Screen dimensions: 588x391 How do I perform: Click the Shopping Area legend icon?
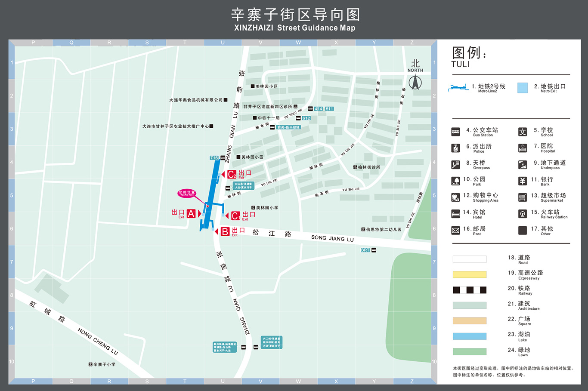coord(455,197)
